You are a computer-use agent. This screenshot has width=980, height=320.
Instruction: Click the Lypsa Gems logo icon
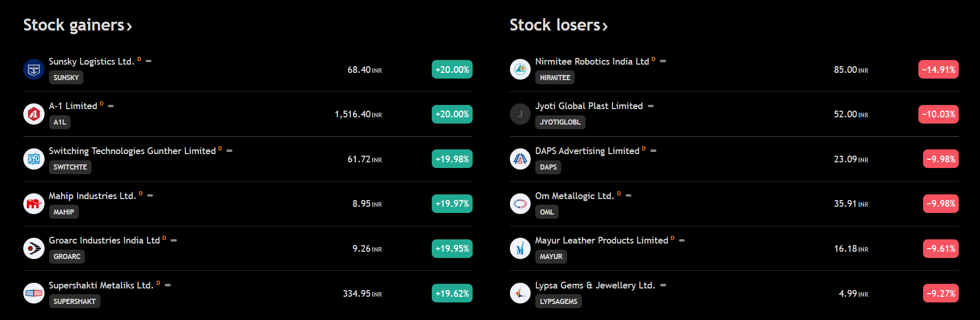point(520,293)
